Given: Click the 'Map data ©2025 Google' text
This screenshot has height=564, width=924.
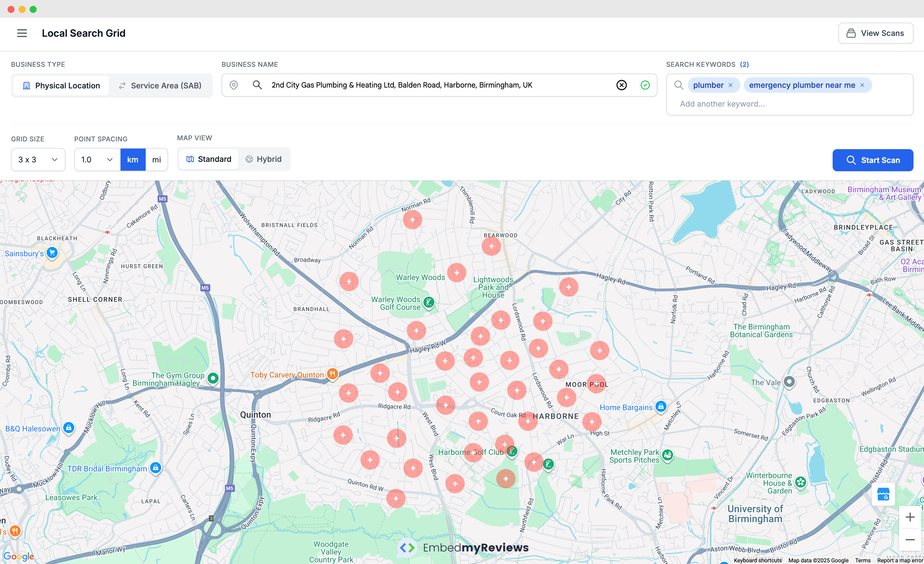Looking at the screenshot, I should [x=818, y=560].
